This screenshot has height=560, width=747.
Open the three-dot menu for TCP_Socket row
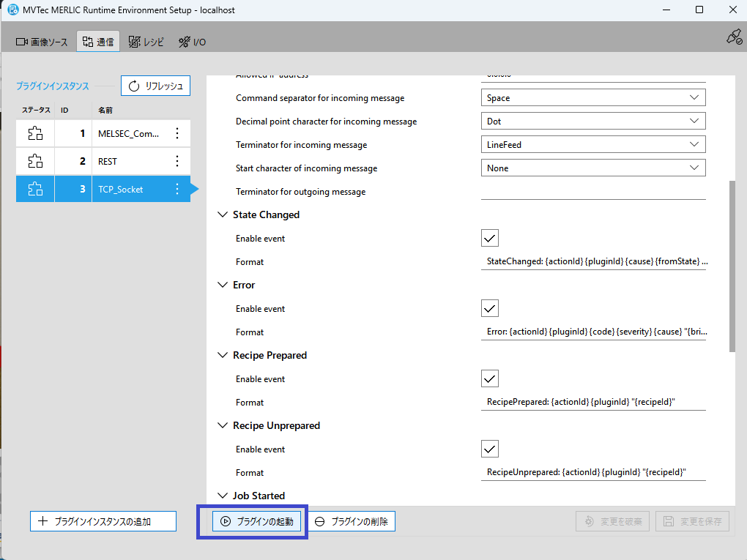tap(177, 189)
